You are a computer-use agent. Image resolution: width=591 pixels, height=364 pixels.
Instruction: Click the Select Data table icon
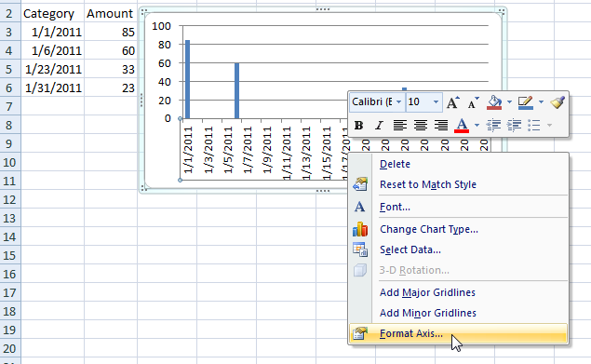coord(360,249)
